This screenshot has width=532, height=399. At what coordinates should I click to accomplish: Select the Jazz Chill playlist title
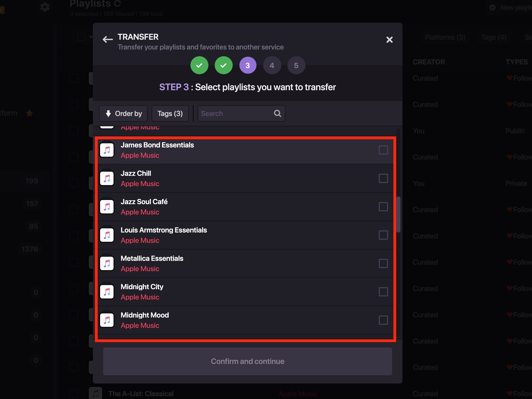(136, 173)
